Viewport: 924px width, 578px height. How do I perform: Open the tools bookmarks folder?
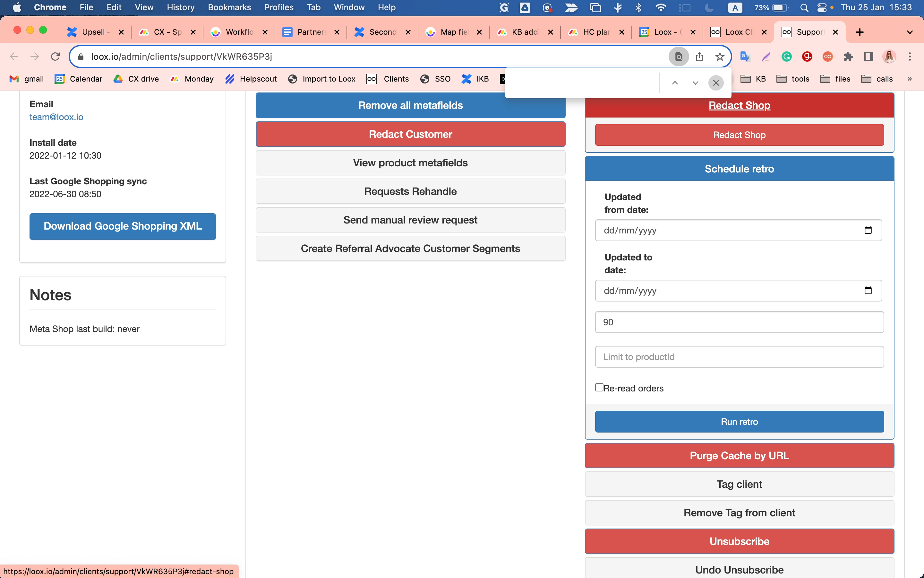[793, 79]
